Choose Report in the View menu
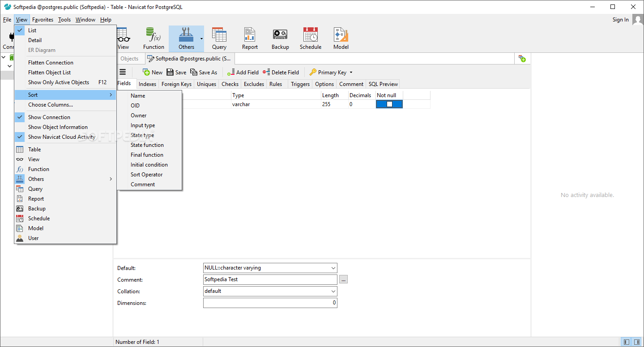Screen dimensions: 644x347 point(65,199)
